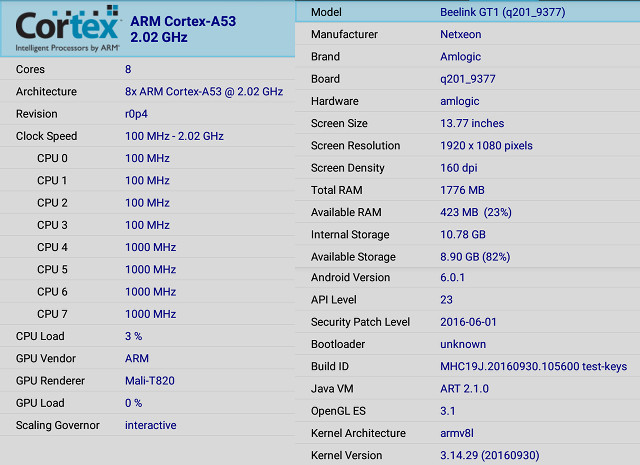
Task: Click the Cores value 8
Action: pyautogui.click(x=128, y=69)
